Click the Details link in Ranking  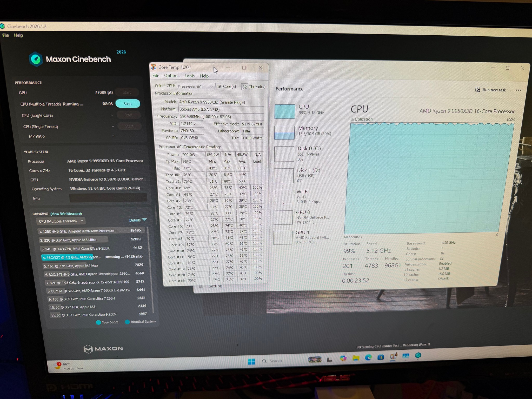[135, 220]
